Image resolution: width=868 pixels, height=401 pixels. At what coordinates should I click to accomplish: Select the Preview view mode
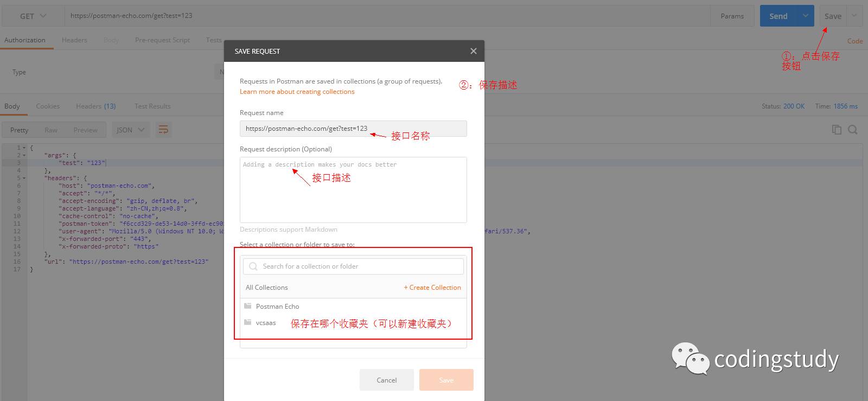click(86, 130)
